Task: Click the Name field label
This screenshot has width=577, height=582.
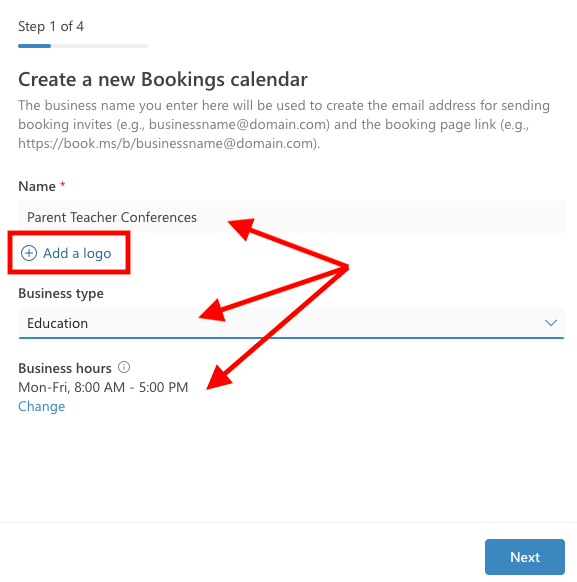Action: tap(37, 186)
